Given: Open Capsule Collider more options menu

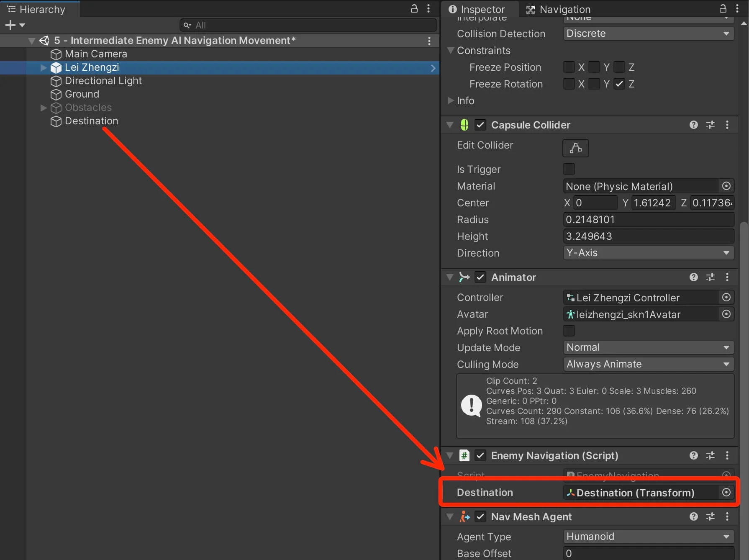Looking at the screenshot, I should [x=727, y=125].
